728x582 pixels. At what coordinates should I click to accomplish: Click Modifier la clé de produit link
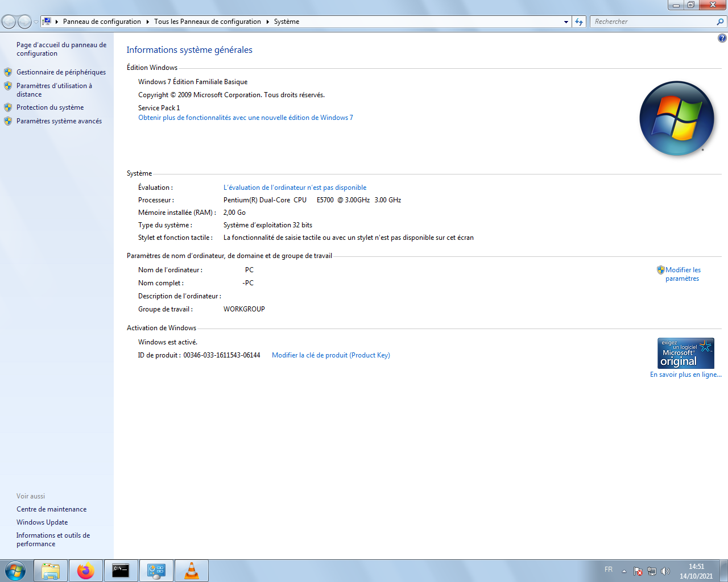(331, 355)
